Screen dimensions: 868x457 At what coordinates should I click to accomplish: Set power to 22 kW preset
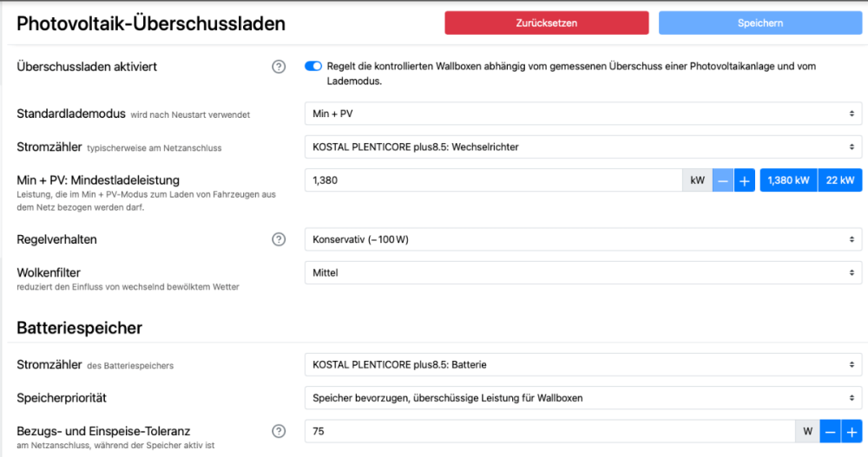pyautogui.click(x=840, y=180)
